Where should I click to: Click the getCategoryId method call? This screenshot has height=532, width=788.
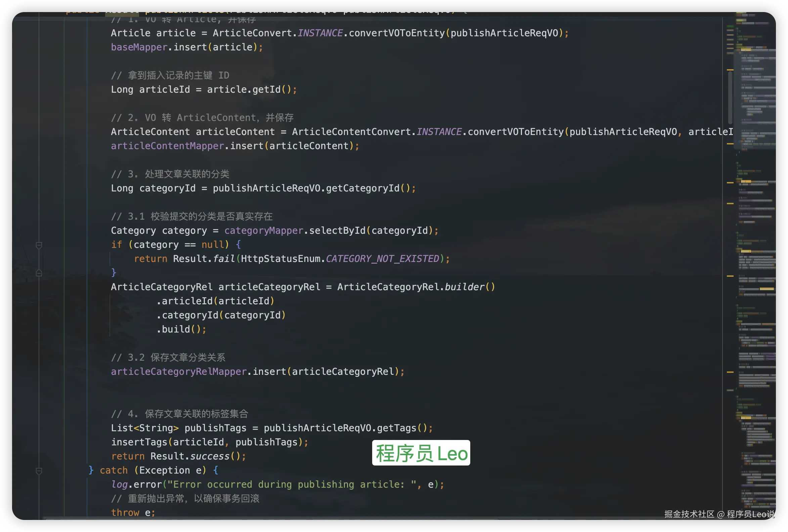tap(362, 188)
